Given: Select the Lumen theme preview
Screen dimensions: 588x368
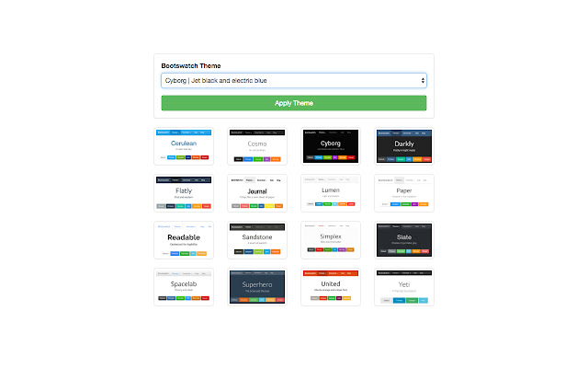Looking at the screenshot, I should 331,193.
